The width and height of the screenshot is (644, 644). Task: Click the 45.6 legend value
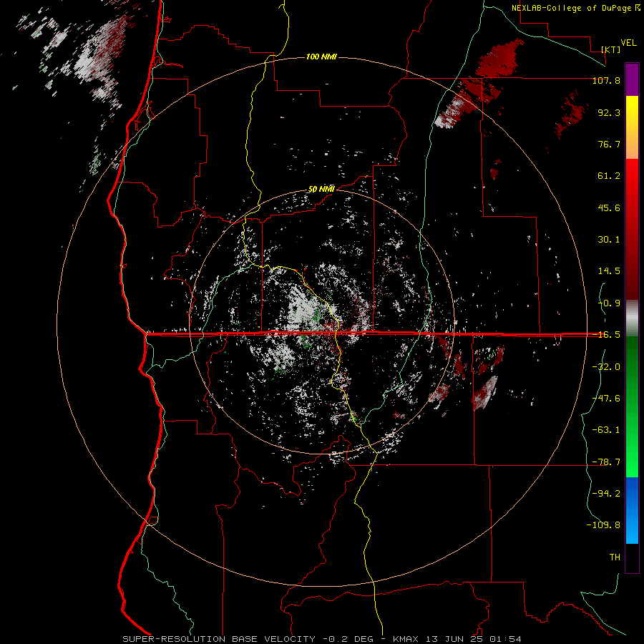609,208
